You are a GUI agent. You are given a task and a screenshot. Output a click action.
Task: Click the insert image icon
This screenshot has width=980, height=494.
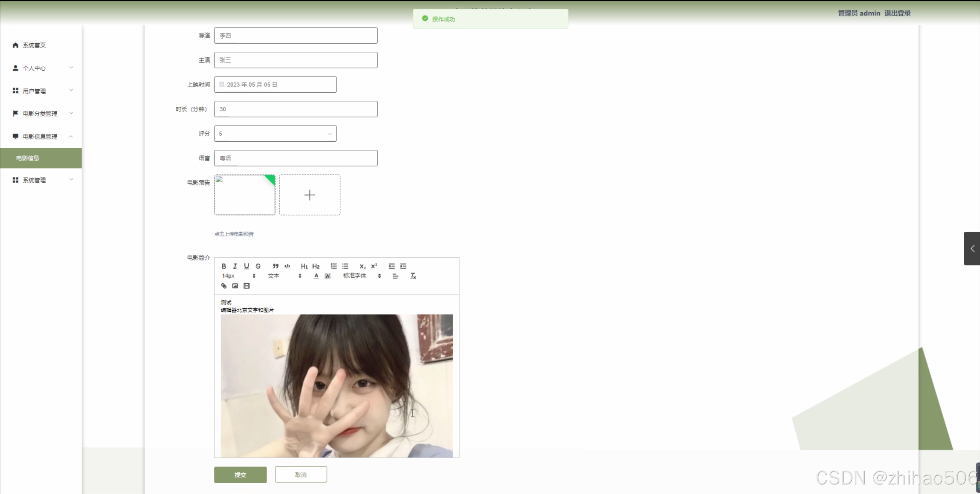point(235,286)
